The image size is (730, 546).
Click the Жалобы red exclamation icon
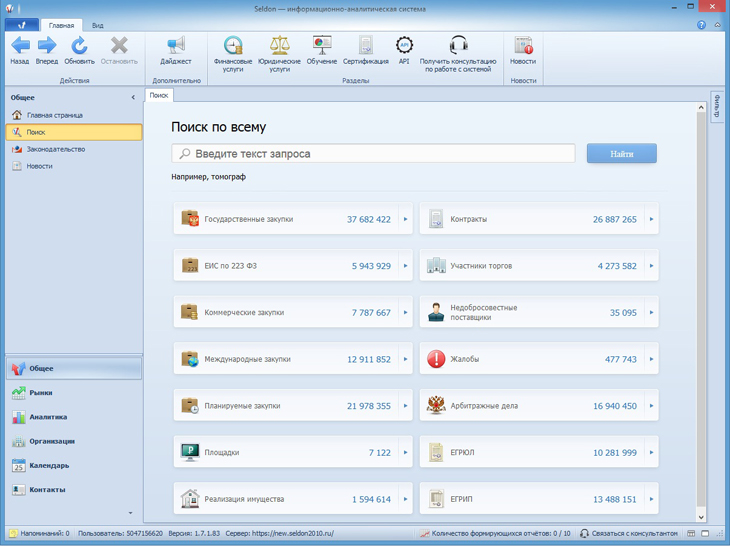tap(436, 359)
